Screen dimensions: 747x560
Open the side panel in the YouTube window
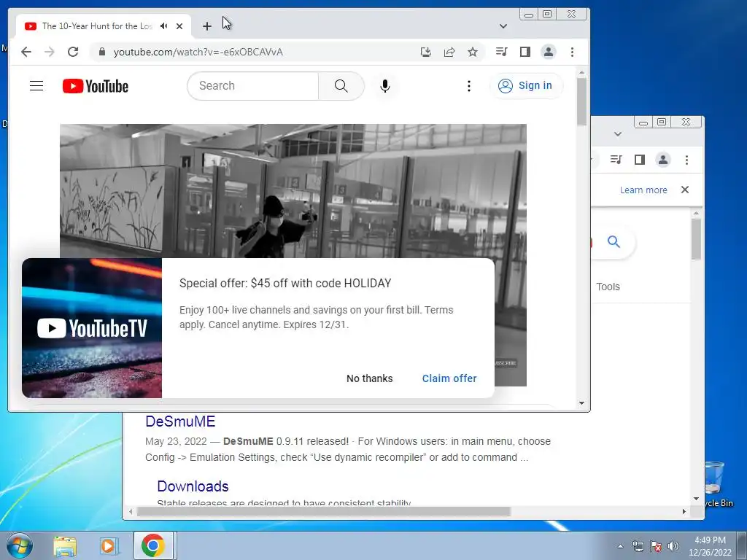click(525, 52)
